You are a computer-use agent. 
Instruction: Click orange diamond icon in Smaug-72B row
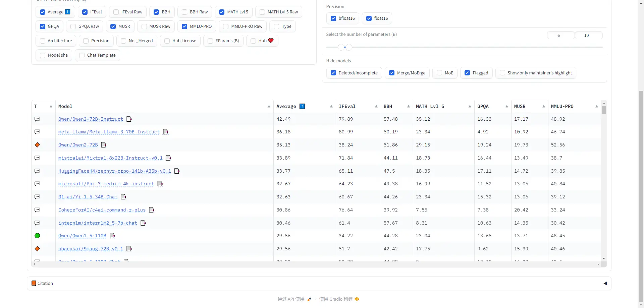[37, 249]
